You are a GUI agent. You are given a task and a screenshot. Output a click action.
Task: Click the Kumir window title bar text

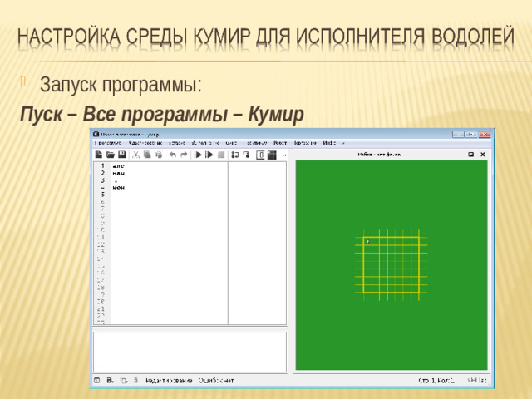tap(130, 135)
